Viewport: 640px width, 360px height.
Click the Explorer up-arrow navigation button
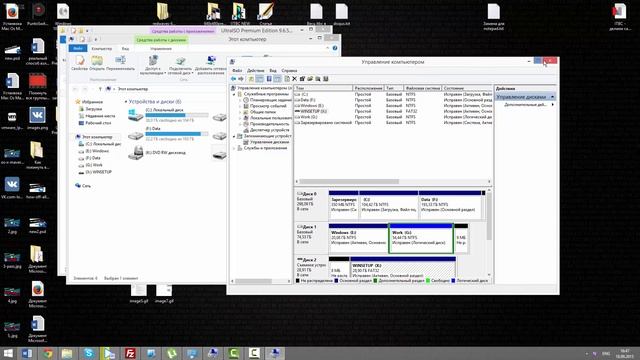(x=100, y=89)
